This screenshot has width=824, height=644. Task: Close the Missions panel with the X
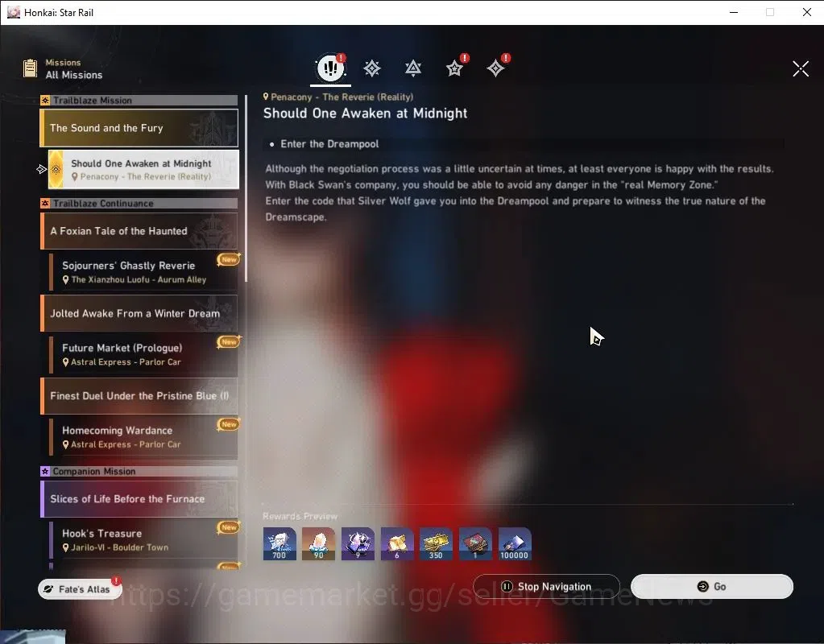(801, 68)
